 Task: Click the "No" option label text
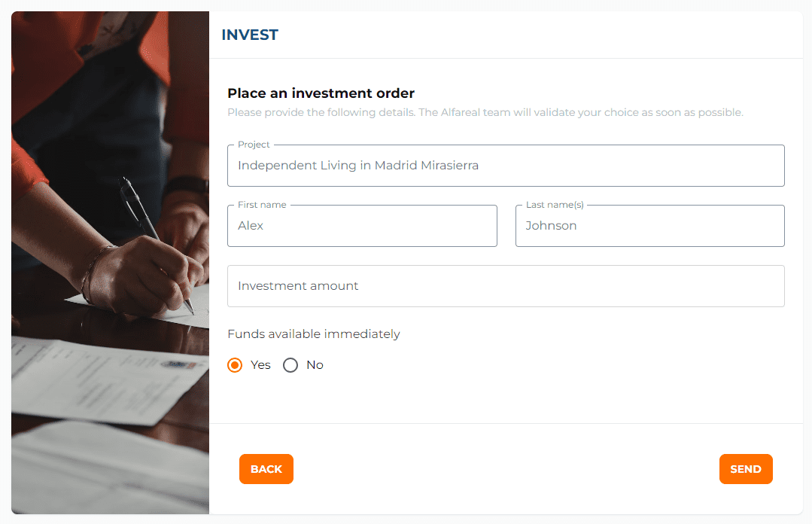(x=315, y=365)
